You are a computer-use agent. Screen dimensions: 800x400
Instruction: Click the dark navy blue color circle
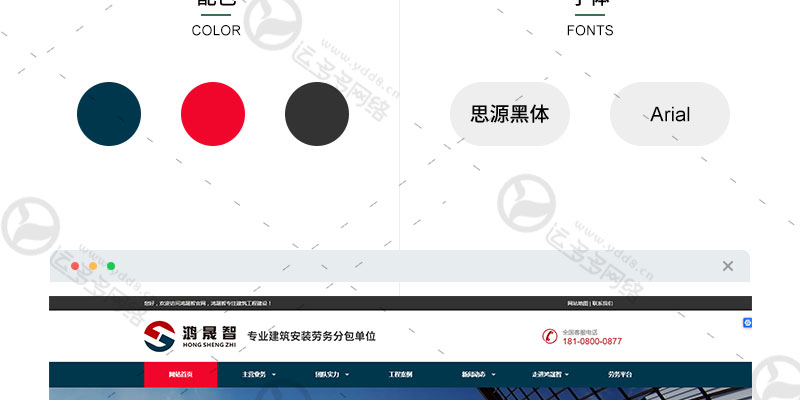pos(109,114)
